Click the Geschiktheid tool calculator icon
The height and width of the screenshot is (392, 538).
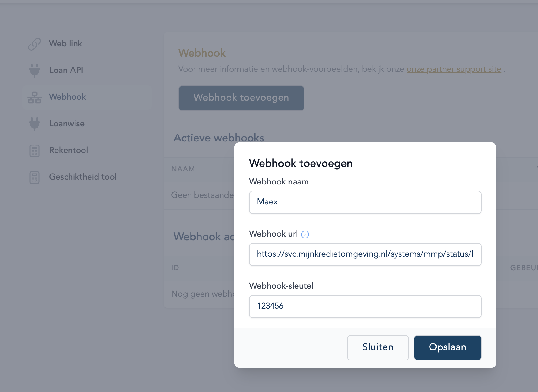coord(35,177)
